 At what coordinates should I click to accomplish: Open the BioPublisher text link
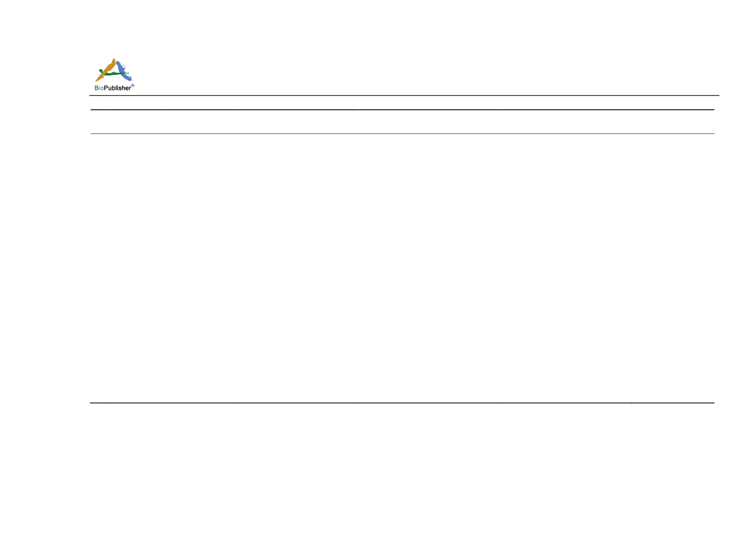click(x=113, y=88)
